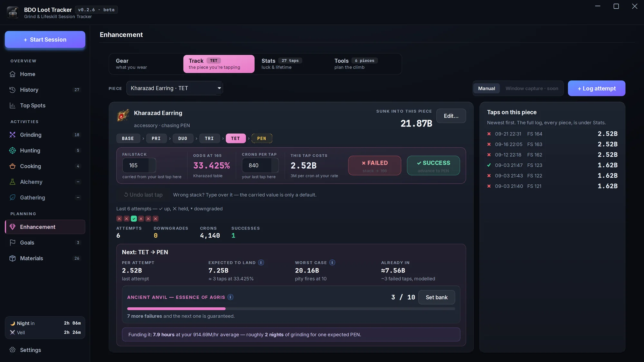Viewport: 644px width, 362px height.
Task: Click the Materials box icon
Action: pyautogui.click(x=13, y=258)
